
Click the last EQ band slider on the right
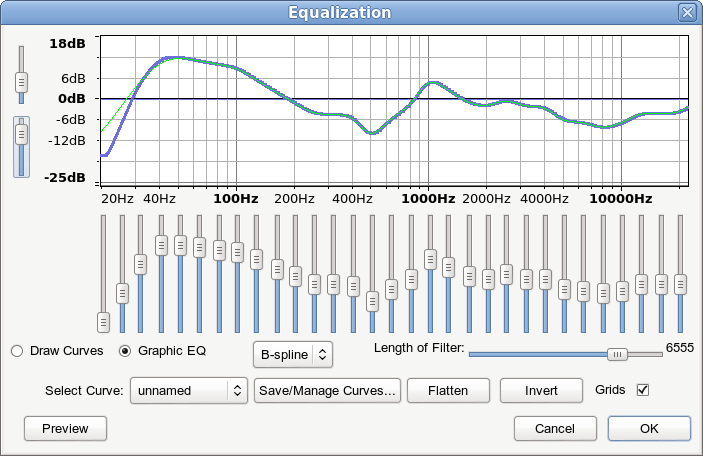point(681,284)
